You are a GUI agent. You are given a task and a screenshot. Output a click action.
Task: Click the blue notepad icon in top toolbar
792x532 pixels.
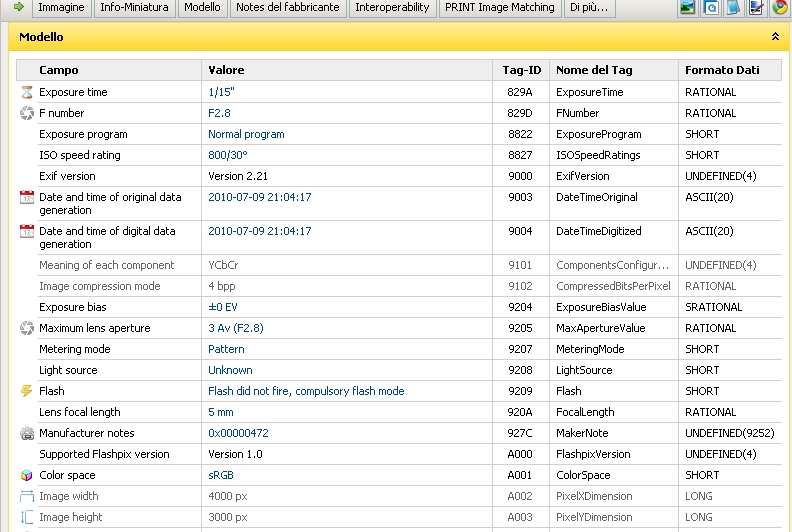734,7
